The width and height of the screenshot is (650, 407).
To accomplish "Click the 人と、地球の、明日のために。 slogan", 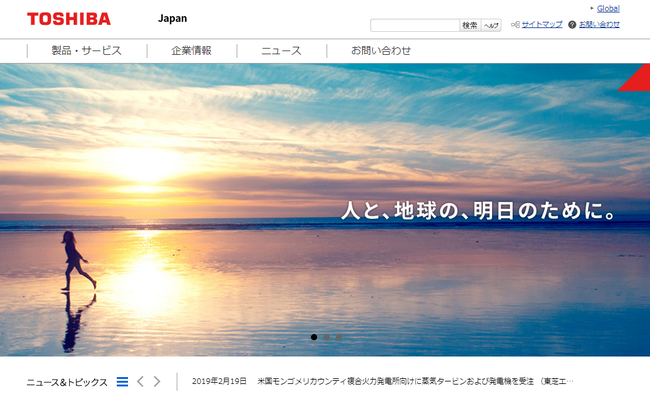I will point(479,211).
